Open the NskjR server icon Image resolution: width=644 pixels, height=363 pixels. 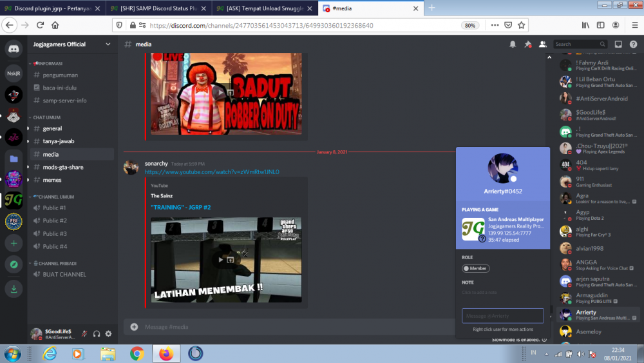[x=14, y=73]
